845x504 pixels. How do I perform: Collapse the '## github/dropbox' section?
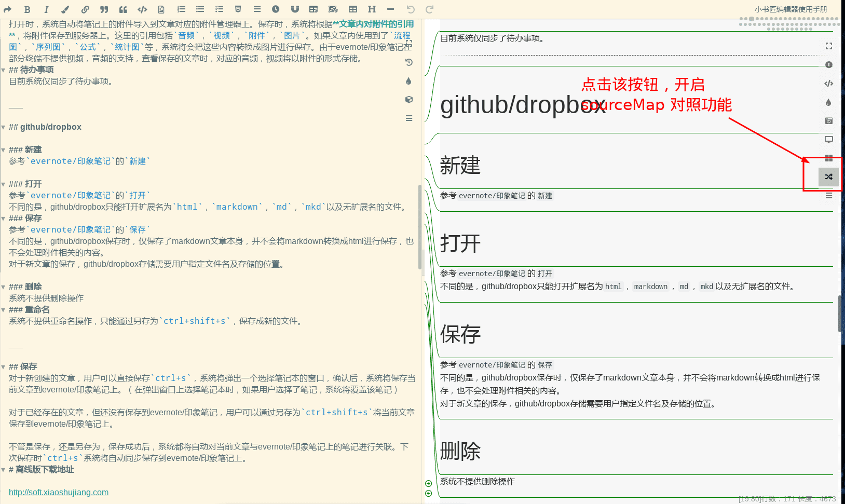click(x=3, y=127)
